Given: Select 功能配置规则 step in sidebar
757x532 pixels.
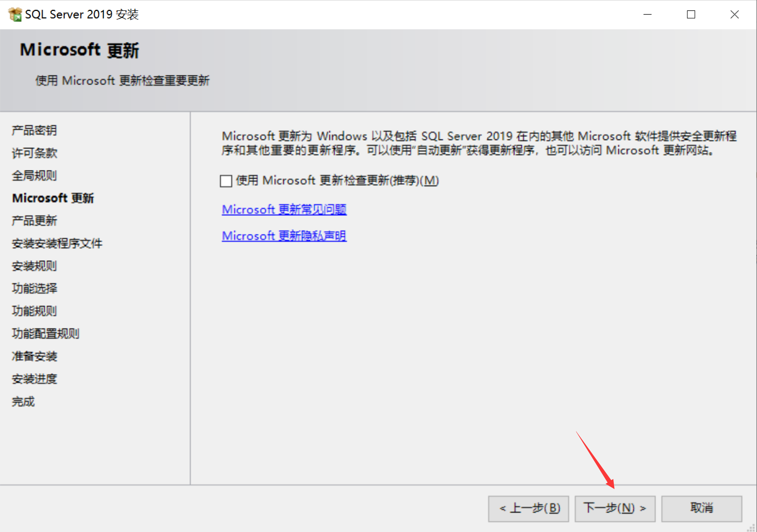Looking at the screenshot, I should tap(46, 334).
